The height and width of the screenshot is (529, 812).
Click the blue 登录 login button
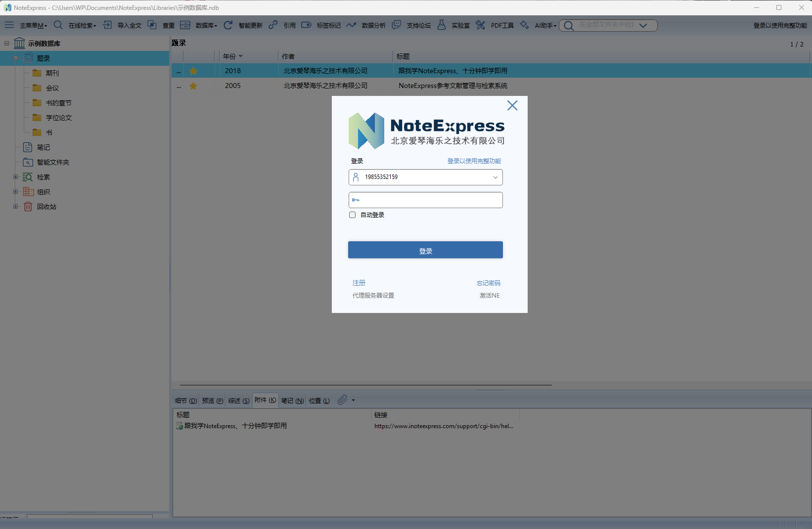coord(425,250)
